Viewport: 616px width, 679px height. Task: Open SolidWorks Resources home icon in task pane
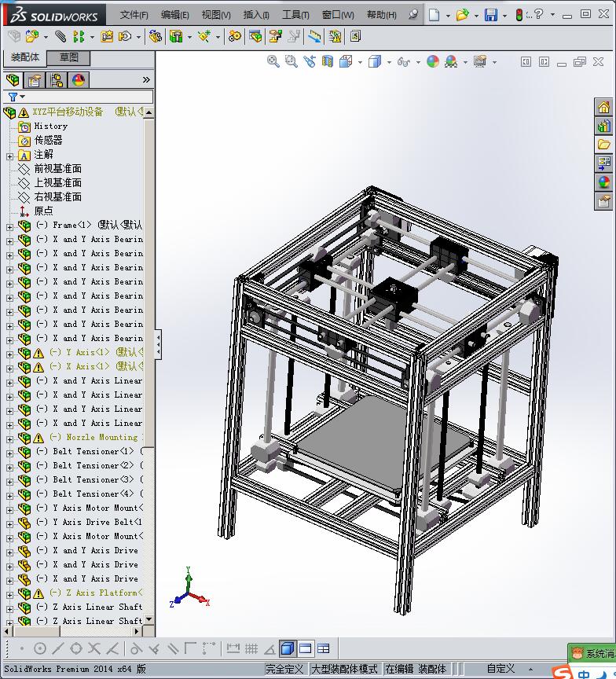click(603, 107)
